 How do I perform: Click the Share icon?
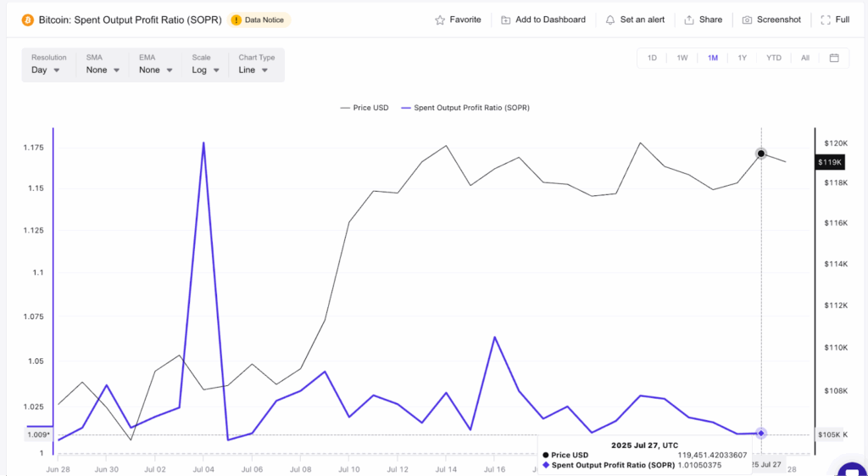coord(689,20)
